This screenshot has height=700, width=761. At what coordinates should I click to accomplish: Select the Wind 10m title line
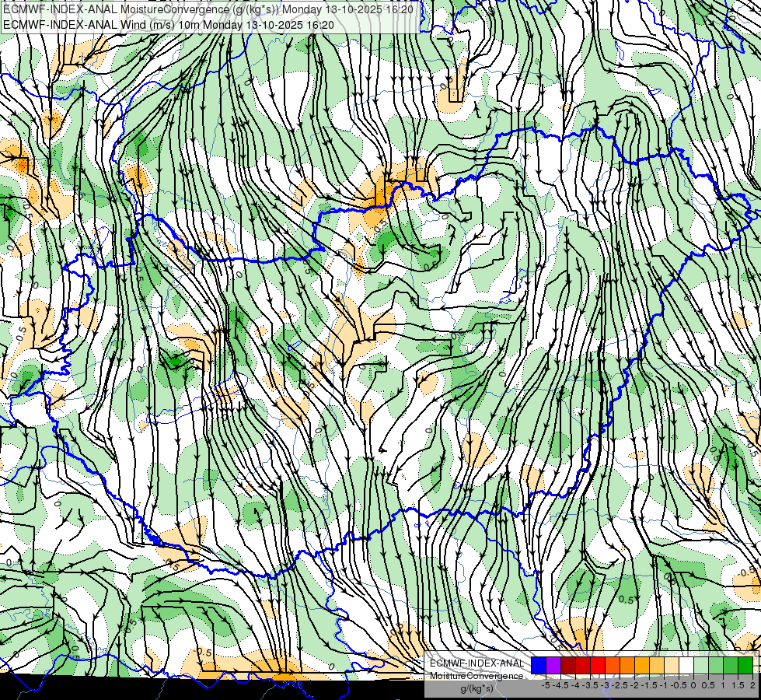(169, 25)
